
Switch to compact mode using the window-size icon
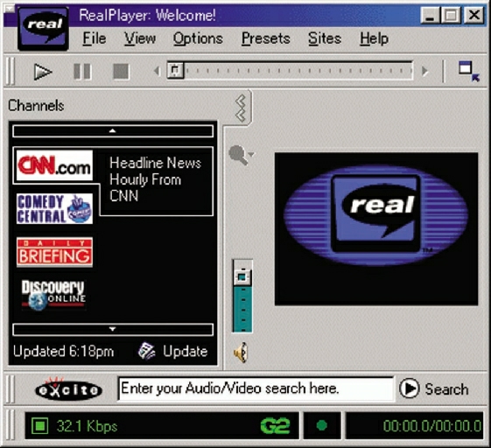coord(469,72)
